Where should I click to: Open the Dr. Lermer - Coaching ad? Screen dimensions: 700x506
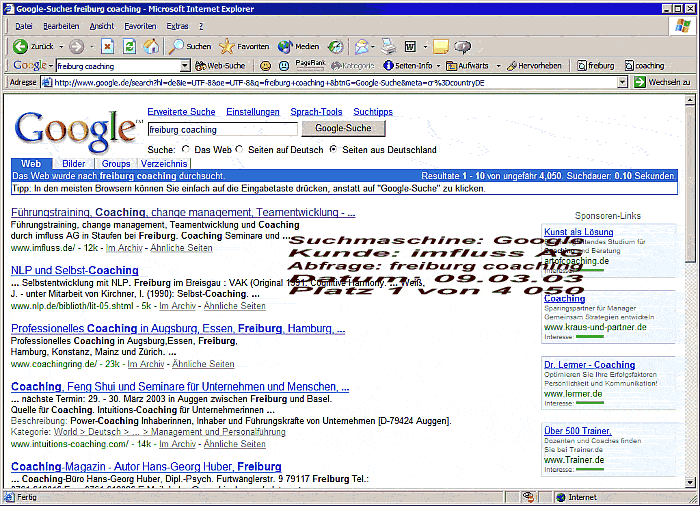tap(589, 365)
